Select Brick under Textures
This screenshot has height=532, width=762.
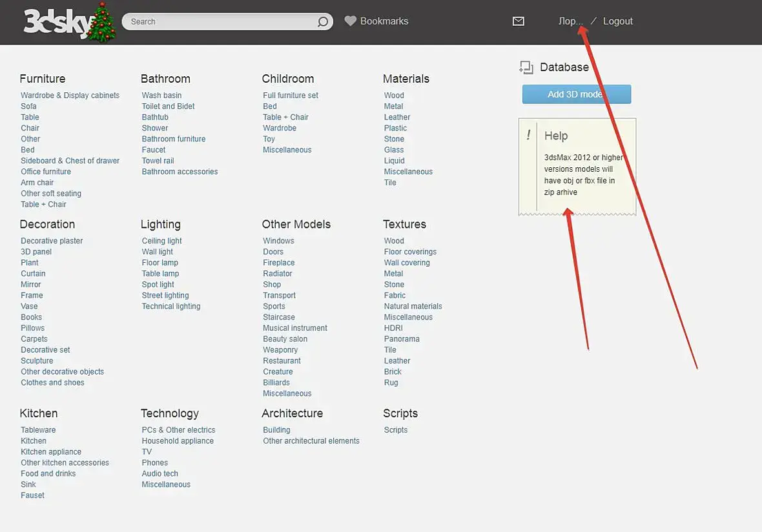(x=393, y=372)
